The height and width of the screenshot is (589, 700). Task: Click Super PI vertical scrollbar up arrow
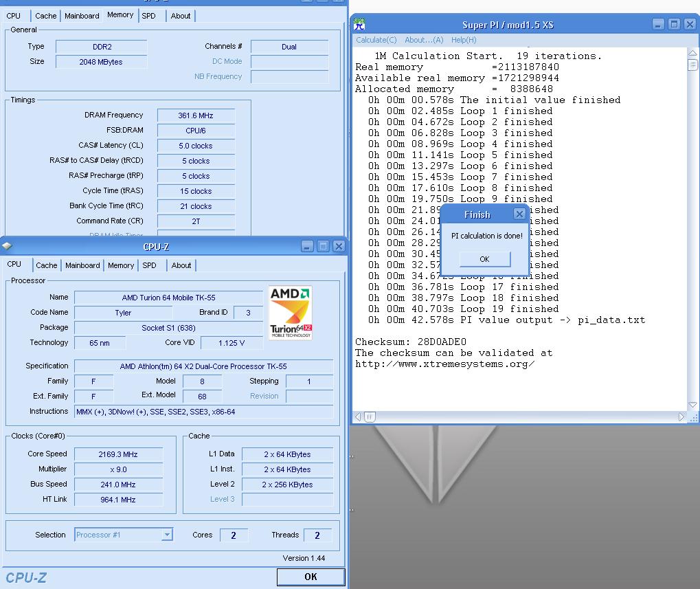point(692,53)
